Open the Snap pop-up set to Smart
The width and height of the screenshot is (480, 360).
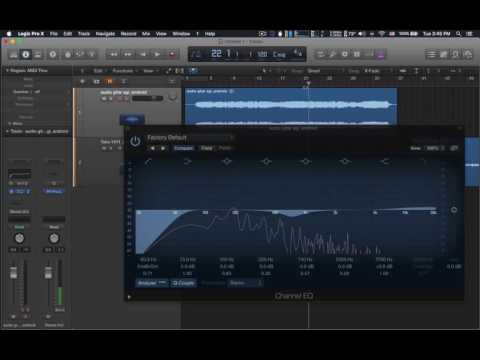(x=324, y=71)
